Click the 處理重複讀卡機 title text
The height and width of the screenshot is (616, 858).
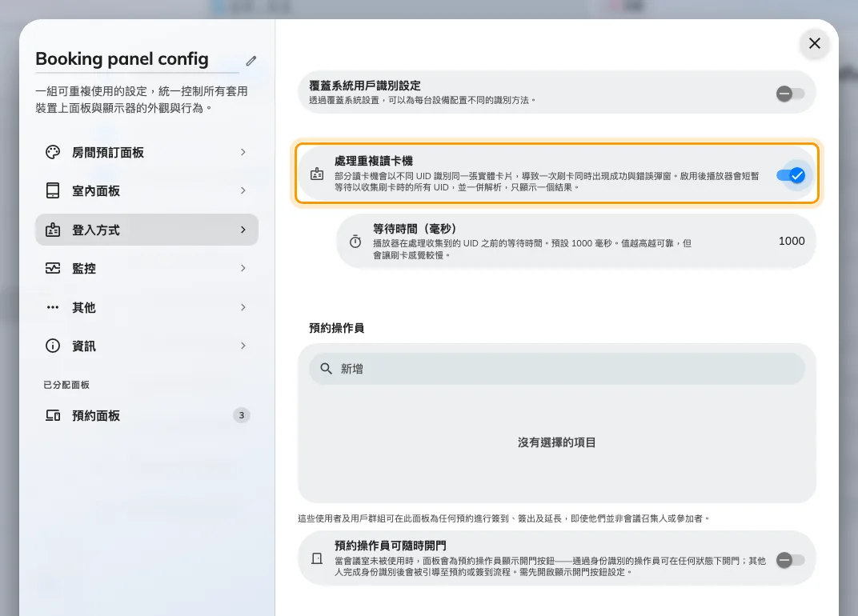(x=374, y=161)
